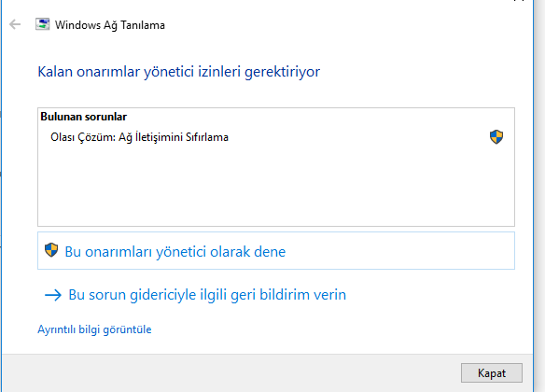545x392 pixels.
Task: Try repairs via Bu onarımları yönetici olarak dene
Action: pos(276,250)
